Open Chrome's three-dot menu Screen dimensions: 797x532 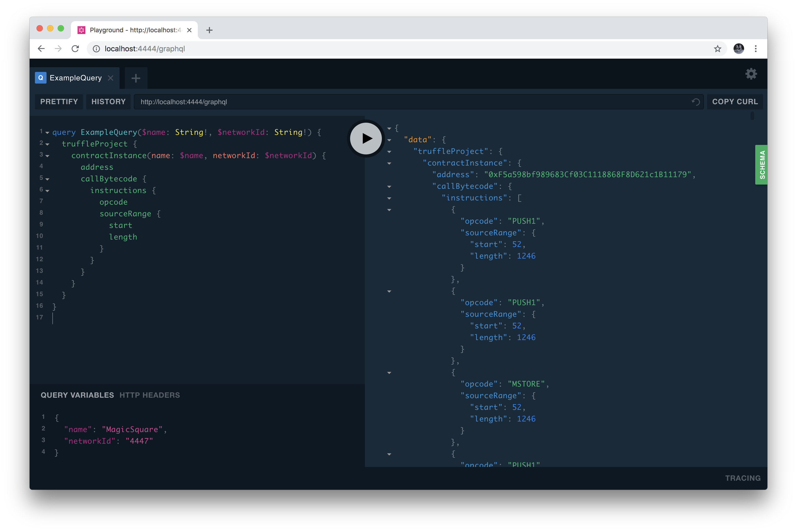(x=756, y=48)
